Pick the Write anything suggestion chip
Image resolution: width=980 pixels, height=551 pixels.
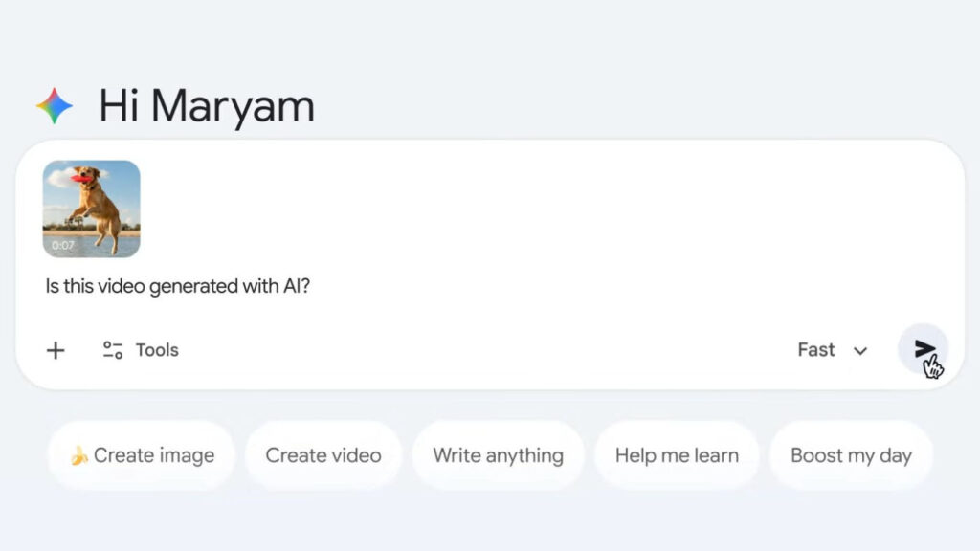click(498, 455)
